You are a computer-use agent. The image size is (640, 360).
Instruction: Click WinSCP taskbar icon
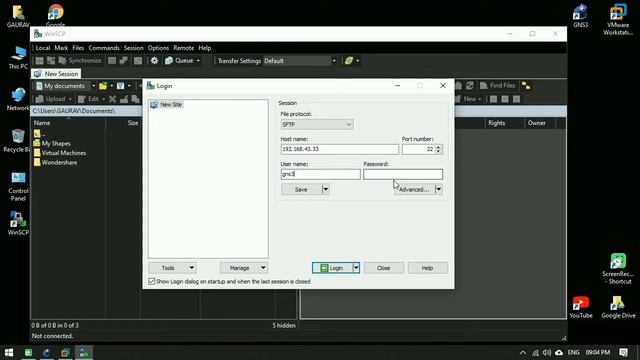[x=83, y=352]
